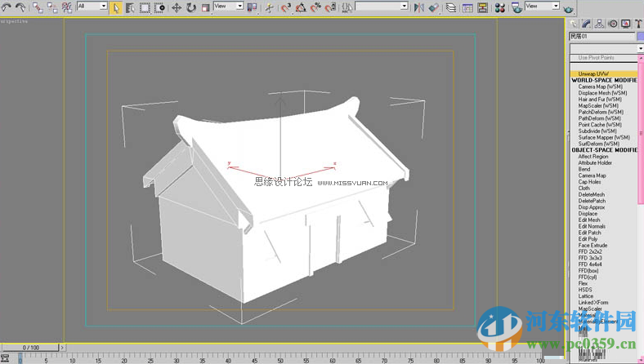Toggle the Percent Snap button
This screenshot has width=644, height=364.
tap(315, 7)
